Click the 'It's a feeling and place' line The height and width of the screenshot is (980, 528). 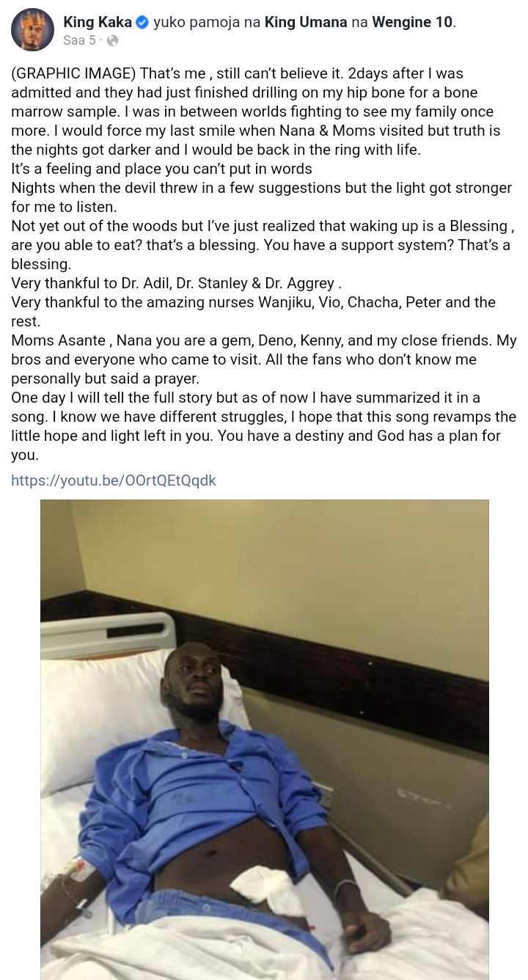point(161,169)
